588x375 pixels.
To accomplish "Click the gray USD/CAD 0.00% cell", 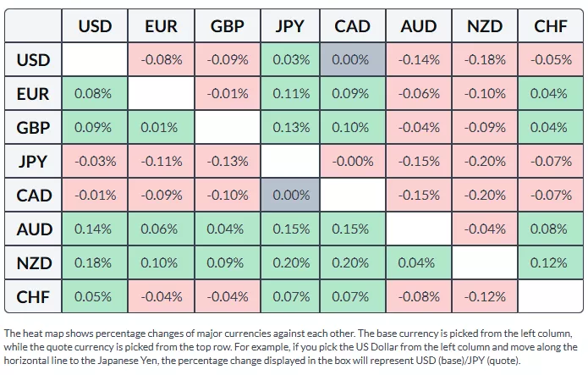I will pos(354,60).
